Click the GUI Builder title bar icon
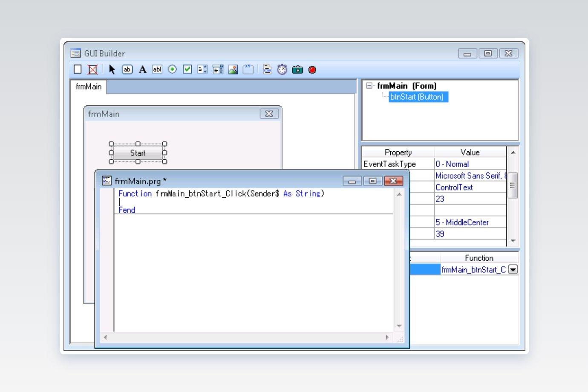588x392 pixels. (75, 53)
